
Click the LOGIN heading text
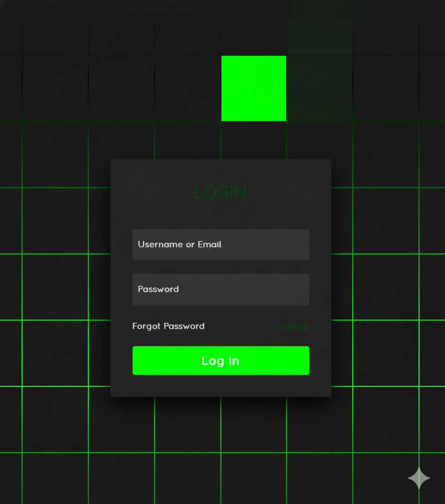(221, 192)
